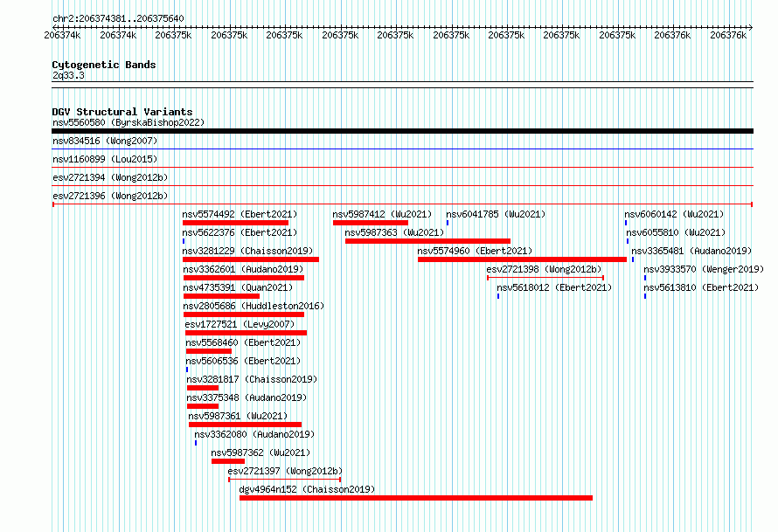Screen dimensions: 778x532
Task: Select nsv5987363 (Wu2021) label
Action: pyautogui.click(x=394, y=232)
